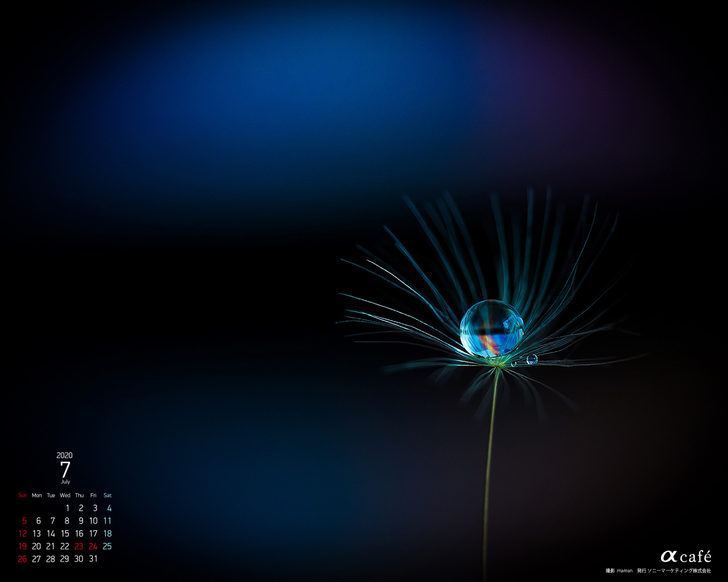Click the year 2020 label

coord(64,455)
